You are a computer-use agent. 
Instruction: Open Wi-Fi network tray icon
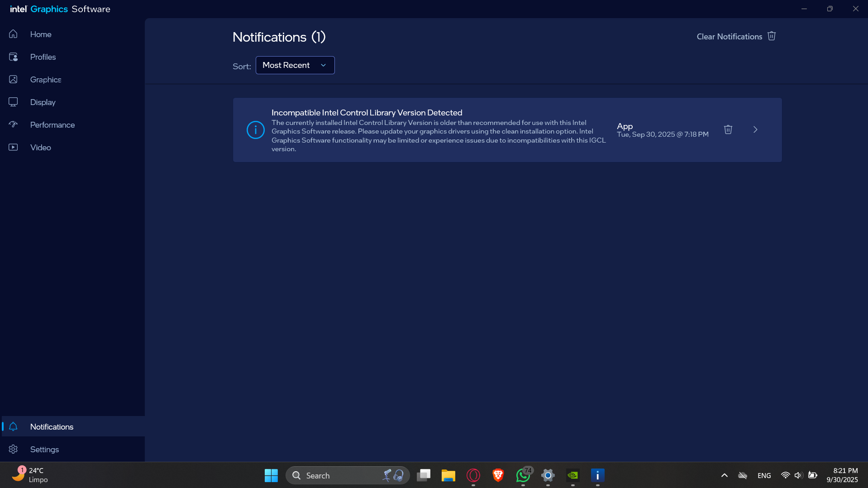click(786, 475)
